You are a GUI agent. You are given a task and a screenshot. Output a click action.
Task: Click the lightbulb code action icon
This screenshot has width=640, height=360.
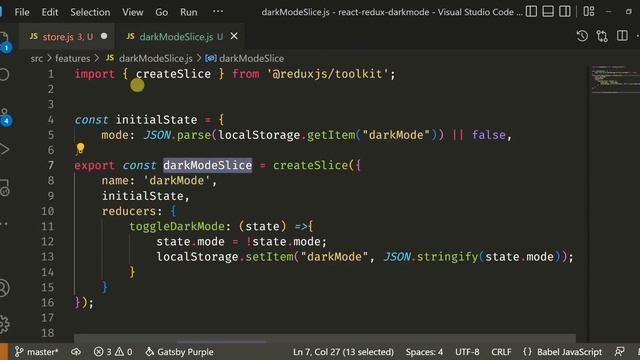[x=80, y=149]
